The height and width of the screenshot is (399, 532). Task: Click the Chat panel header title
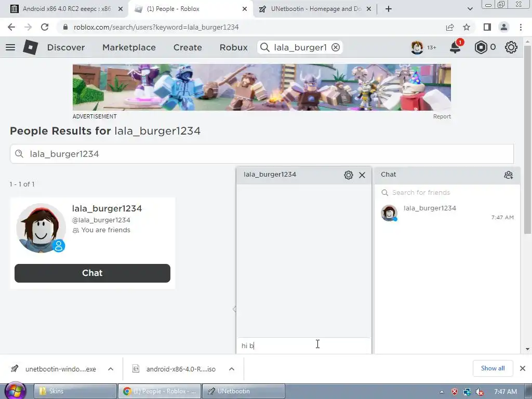click(389, 175)
